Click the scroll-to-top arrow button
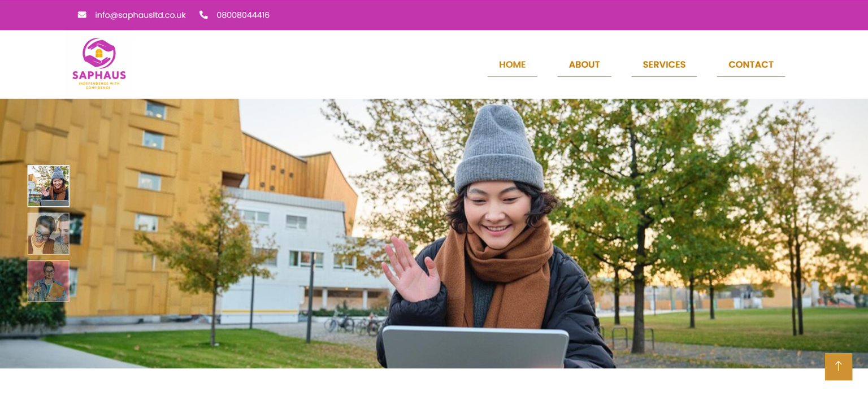Screen dimensions: 868x396 click(838, 367)
